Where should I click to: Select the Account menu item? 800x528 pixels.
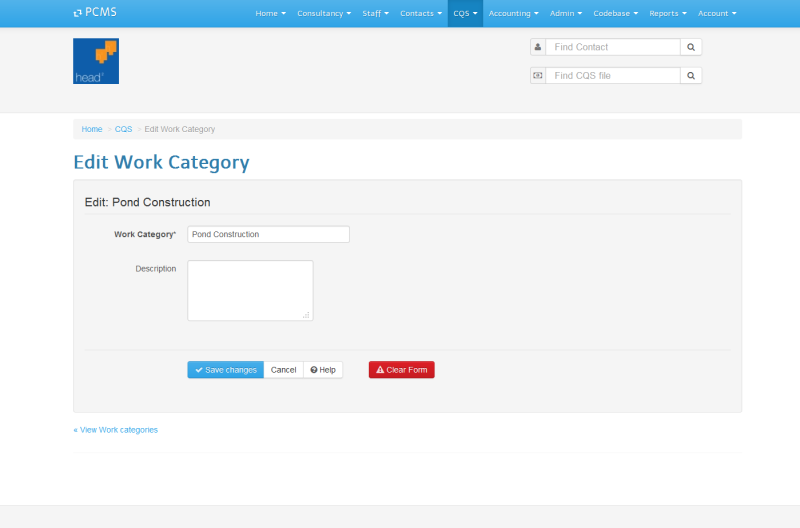tap(716, 13)
